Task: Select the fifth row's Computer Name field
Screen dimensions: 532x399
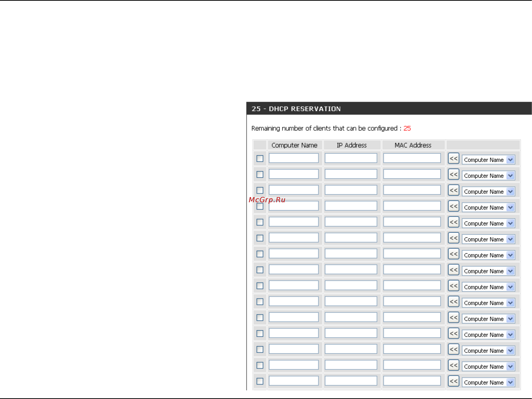Action: click(x=294, y=222)
